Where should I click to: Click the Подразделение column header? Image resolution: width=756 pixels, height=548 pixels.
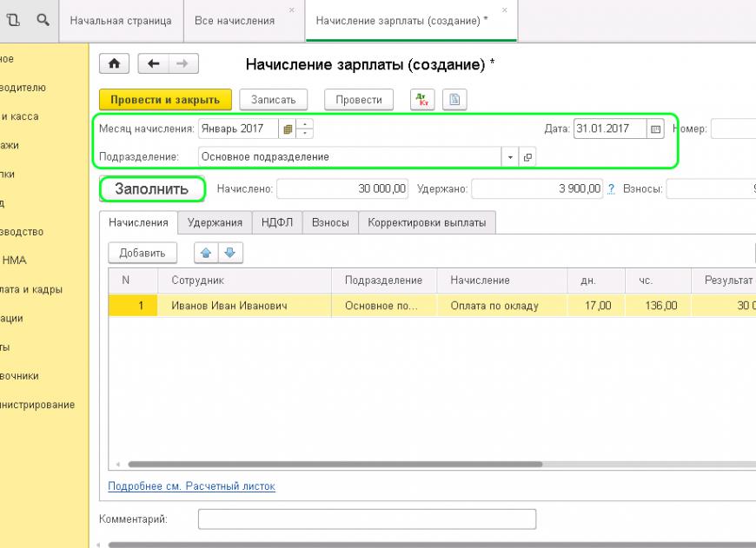click(384, 281)
